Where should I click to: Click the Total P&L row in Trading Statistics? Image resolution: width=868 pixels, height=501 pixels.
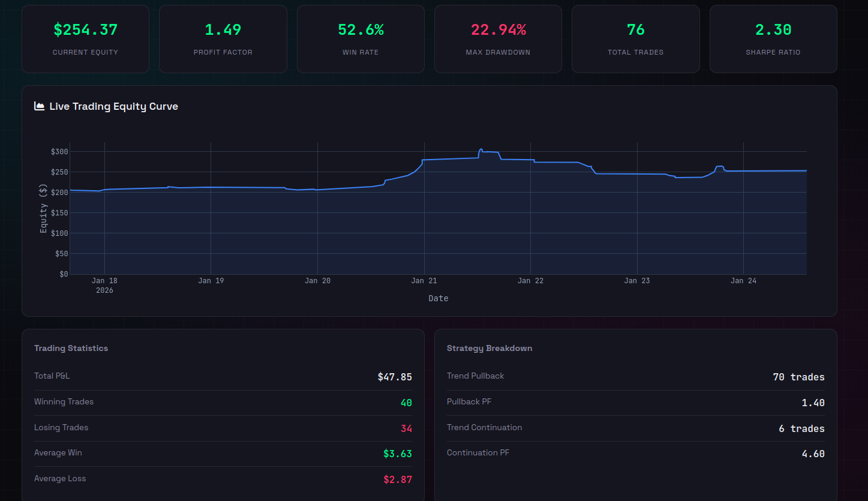(223, 377)
